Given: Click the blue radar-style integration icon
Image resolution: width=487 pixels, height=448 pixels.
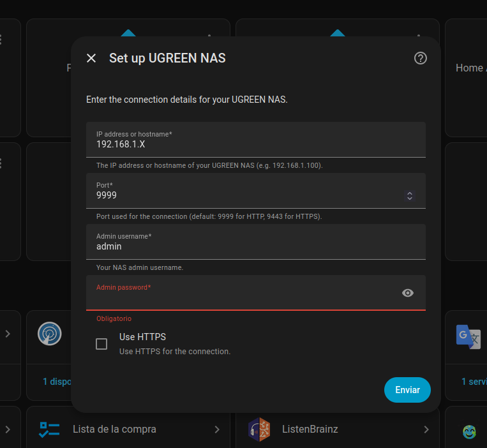Looking at the screenshot, I should (x=50, y=333).
